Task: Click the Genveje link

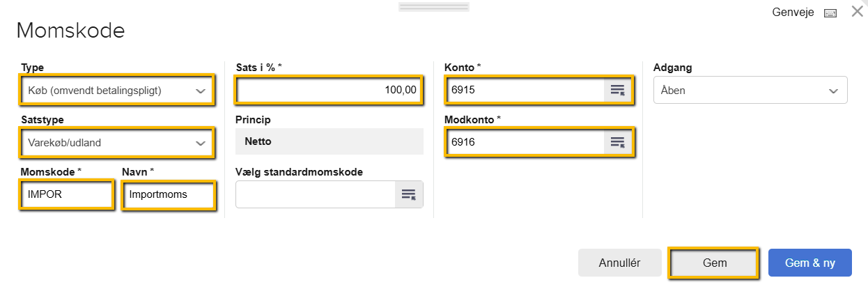Action: (x=793, y=13)
